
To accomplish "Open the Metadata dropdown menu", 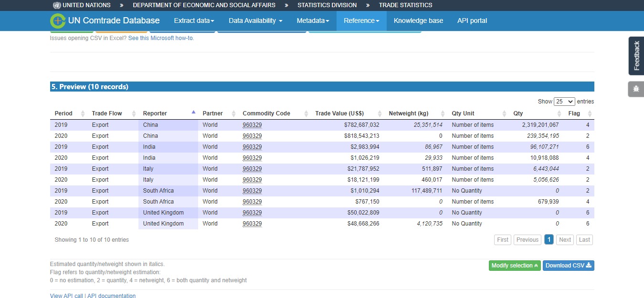I will pos(313,21).
